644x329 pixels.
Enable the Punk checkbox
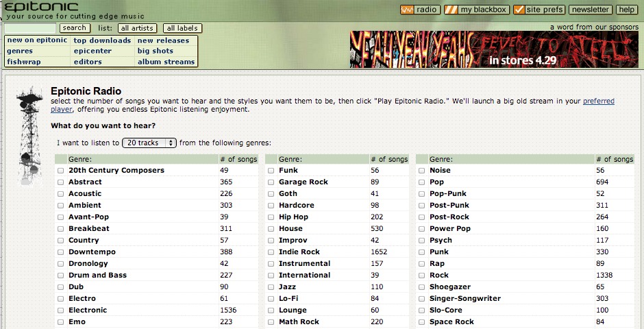tap(422, 252)
